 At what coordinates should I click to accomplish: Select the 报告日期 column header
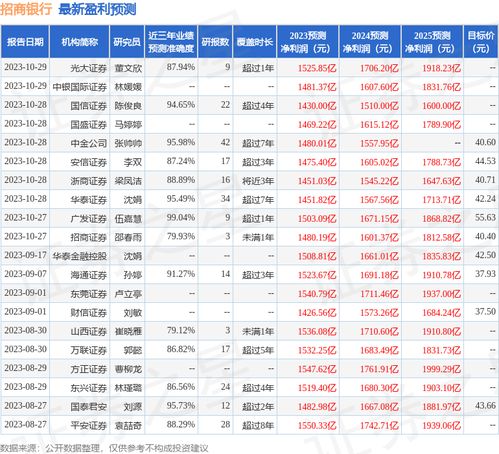click(x=25, y=42)
